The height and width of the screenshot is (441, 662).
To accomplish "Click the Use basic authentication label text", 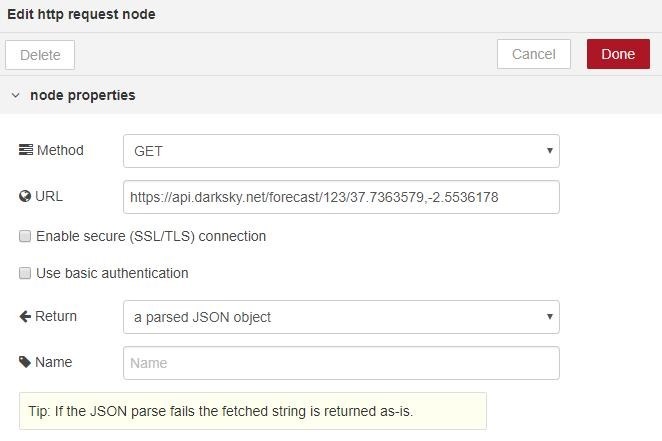I will point(112,273).
